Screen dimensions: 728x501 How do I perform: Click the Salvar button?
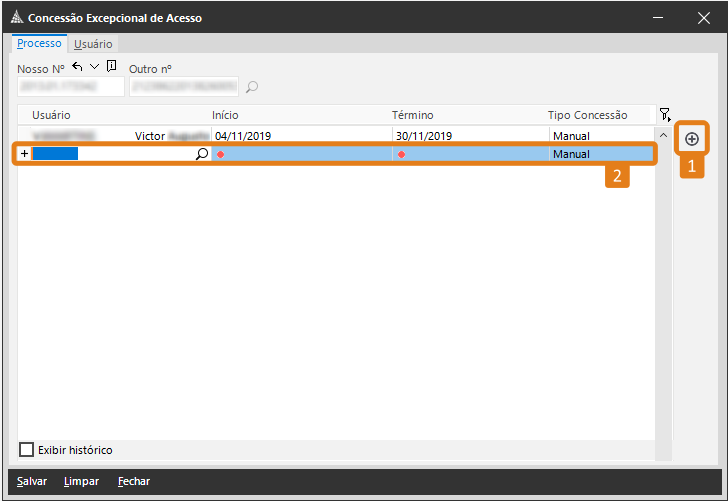coord(32,481)
